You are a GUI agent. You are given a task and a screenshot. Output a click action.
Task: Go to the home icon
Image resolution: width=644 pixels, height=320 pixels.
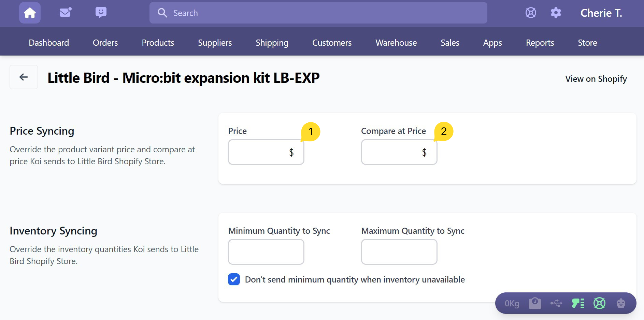point(30,13)
